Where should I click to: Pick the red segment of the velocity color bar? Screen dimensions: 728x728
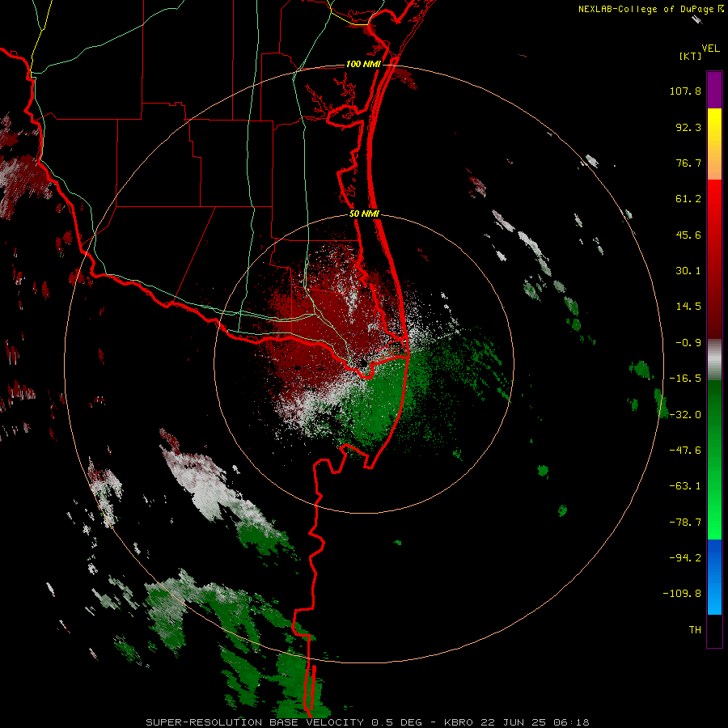[x=714, y=260]
